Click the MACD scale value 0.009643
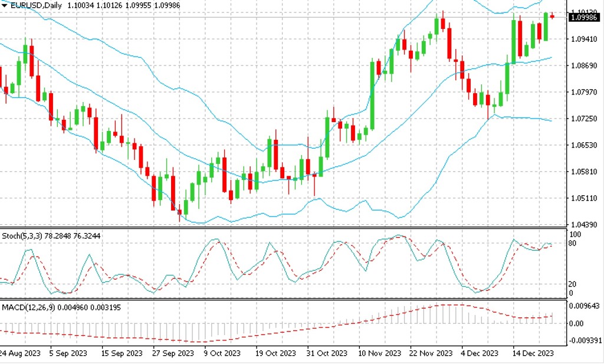604x364 pixels. (x=585, y=306)
